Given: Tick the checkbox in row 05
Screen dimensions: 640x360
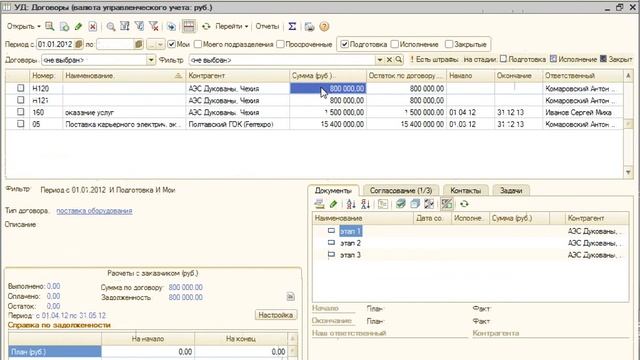Looking at the screenshot, I should (21, 124).
